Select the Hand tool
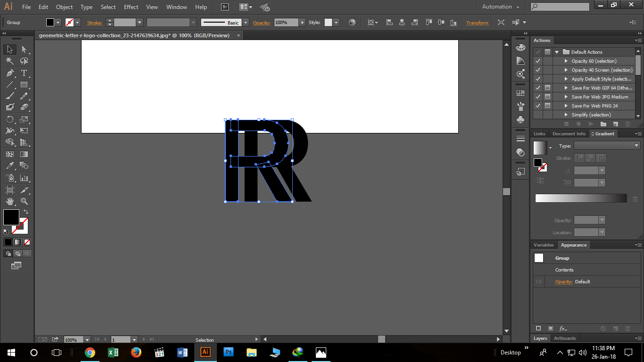The width and height of the screenshot is (644, 362). (9, 201)
